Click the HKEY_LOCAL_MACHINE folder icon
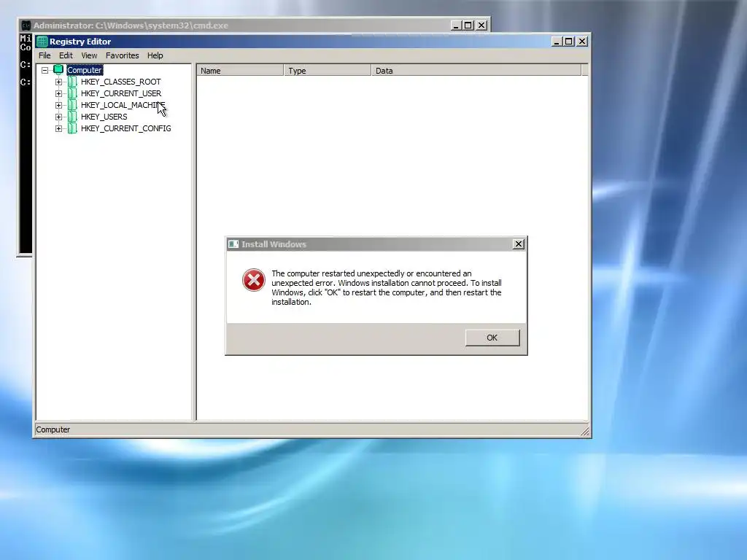747x560 pixels. point(72,105)
